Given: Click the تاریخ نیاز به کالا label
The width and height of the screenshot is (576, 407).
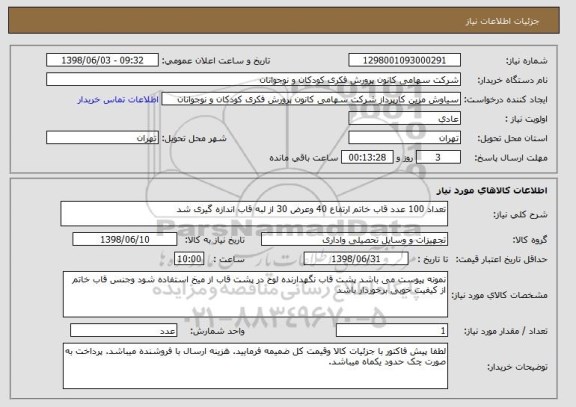Looking at the screenshot, I should click(215, 240).
